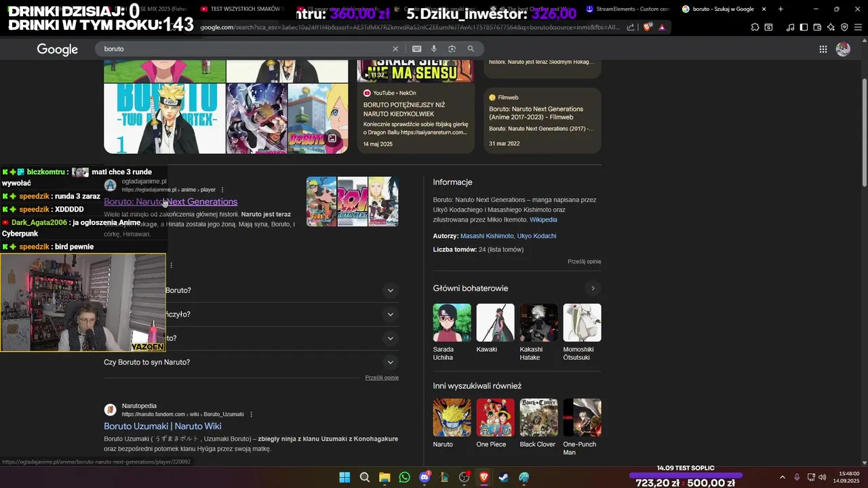This screenshot has height=488, width=868.
Task: Click the browser address bar URL
Action: [410, 27]
